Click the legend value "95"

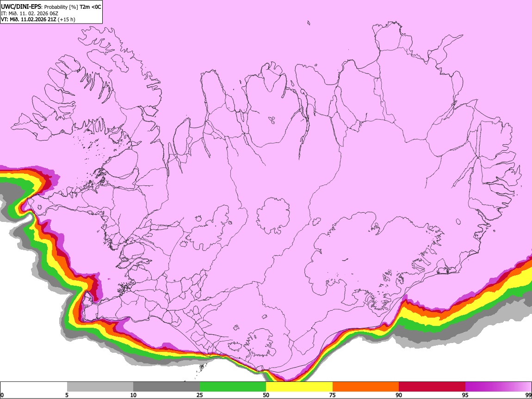click(x=465, y=395)
